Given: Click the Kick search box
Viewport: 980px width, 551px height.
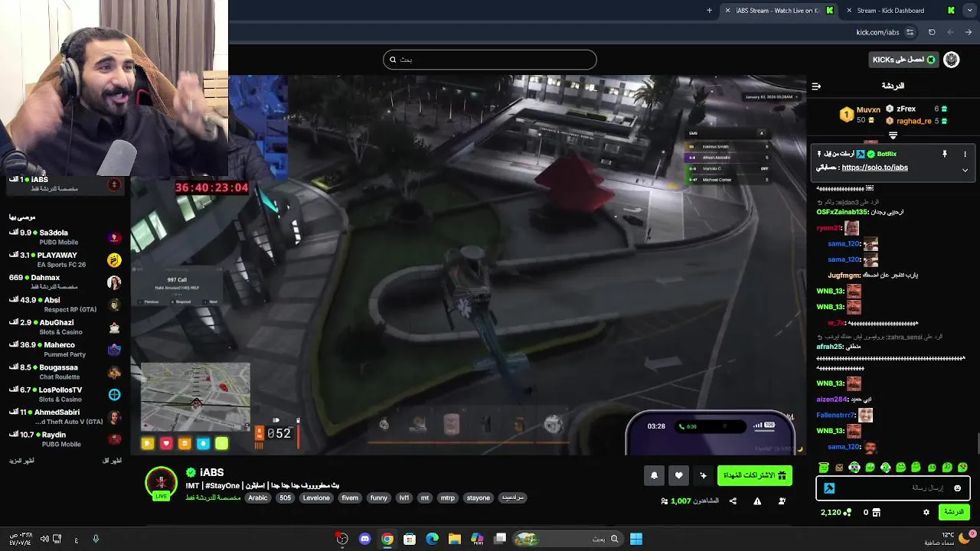Looking at the screenshot, I should pyautogui.click(x=490, y=60).
